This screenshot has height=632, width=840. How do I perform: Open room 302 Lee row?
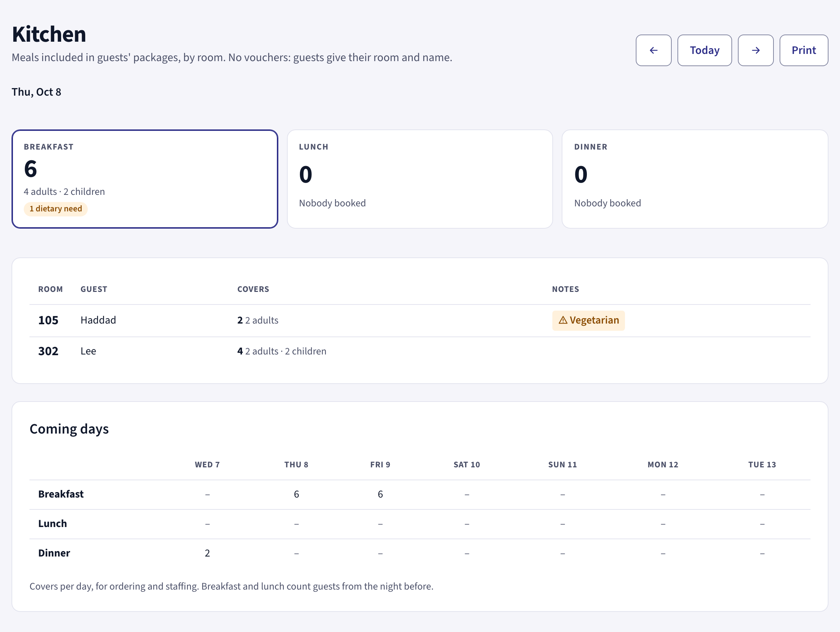[420, 351]
